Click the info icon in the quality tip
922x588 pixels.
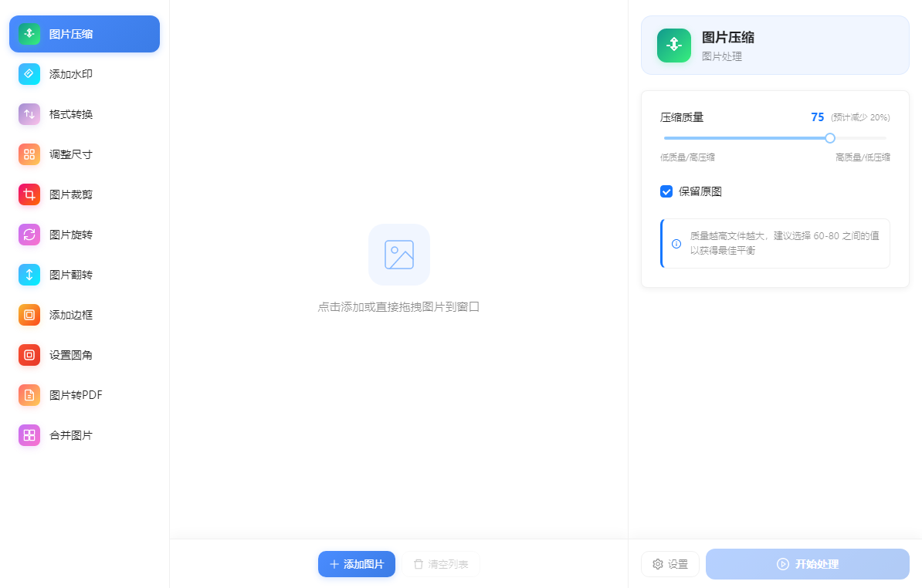coord(676,244)
